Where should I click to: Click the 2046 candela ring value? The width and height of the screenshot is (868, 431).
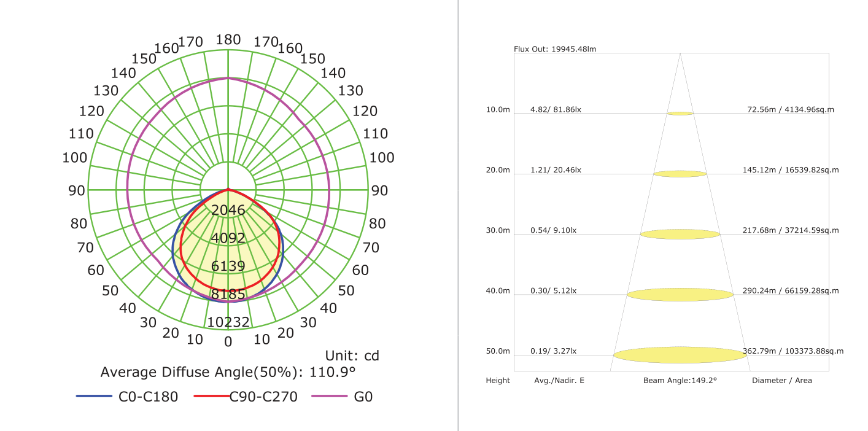pos(228,211)
